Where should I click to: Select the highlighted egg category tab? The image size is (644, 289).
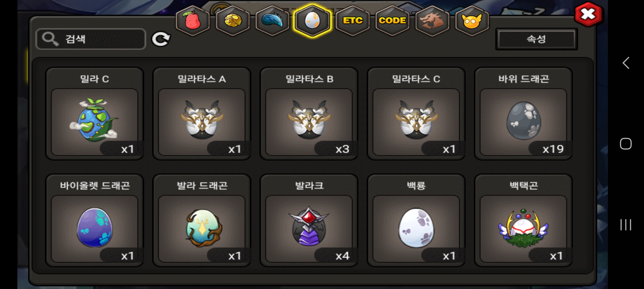(x=312, y=21)
